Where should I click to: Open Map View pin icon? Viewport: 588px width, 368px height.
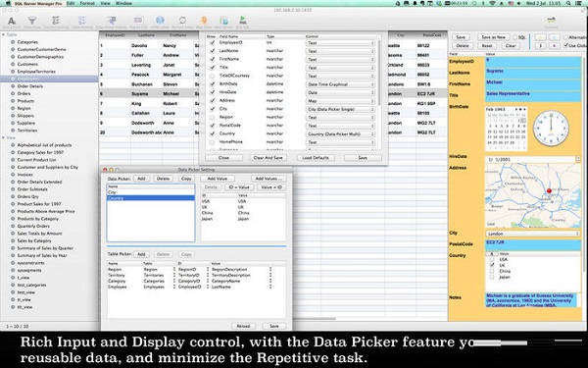point(204,21)
